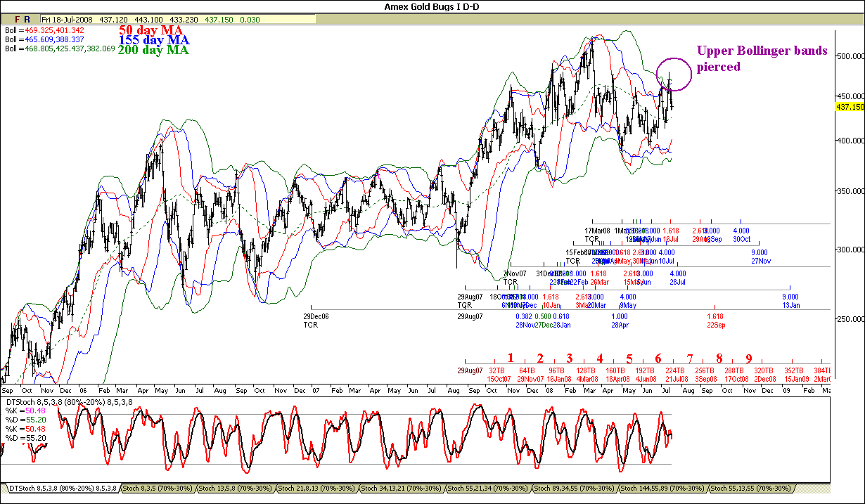The height and width of the screenshot is (504, 865).
Task: Click the Upper Bollinger bands pierced annotation
Action: [x=762, y=59]
